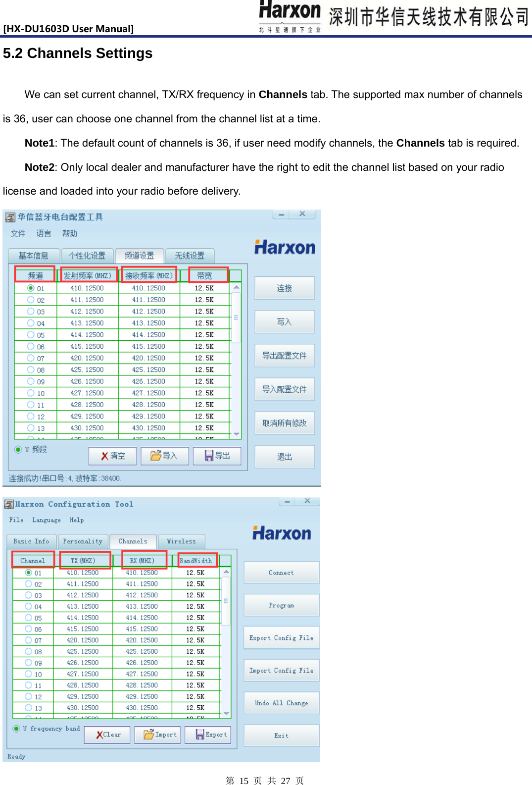532x785 pixels.
Task: Switch to the 无线设置 tab
Action: point(190,256)
